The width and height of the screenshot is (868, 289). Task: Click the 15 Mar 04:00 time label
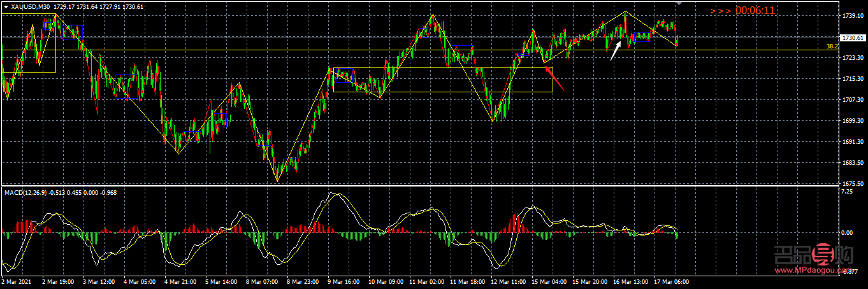click(549, 281)
